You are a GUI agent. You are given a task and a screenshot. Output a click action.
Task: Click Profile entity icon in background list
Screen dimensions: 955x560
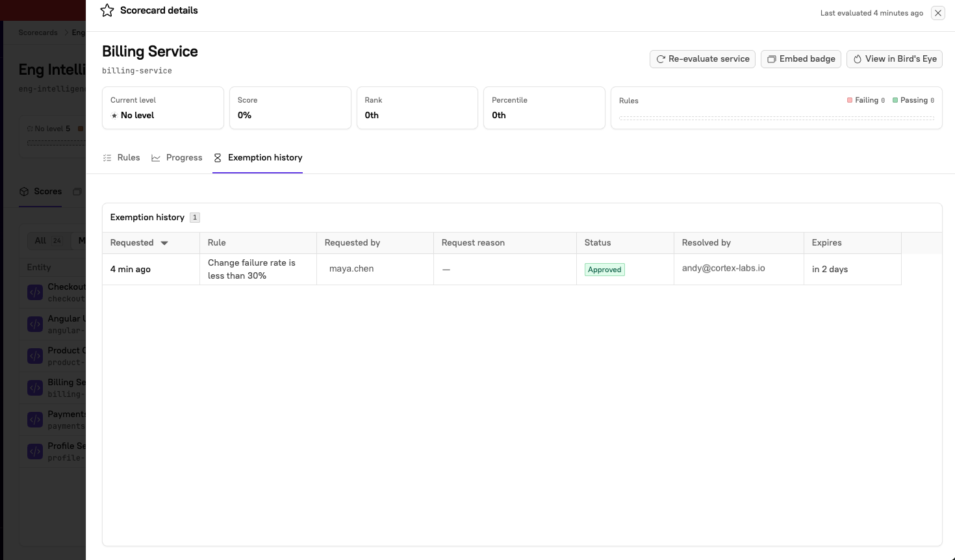pos(35,452)
